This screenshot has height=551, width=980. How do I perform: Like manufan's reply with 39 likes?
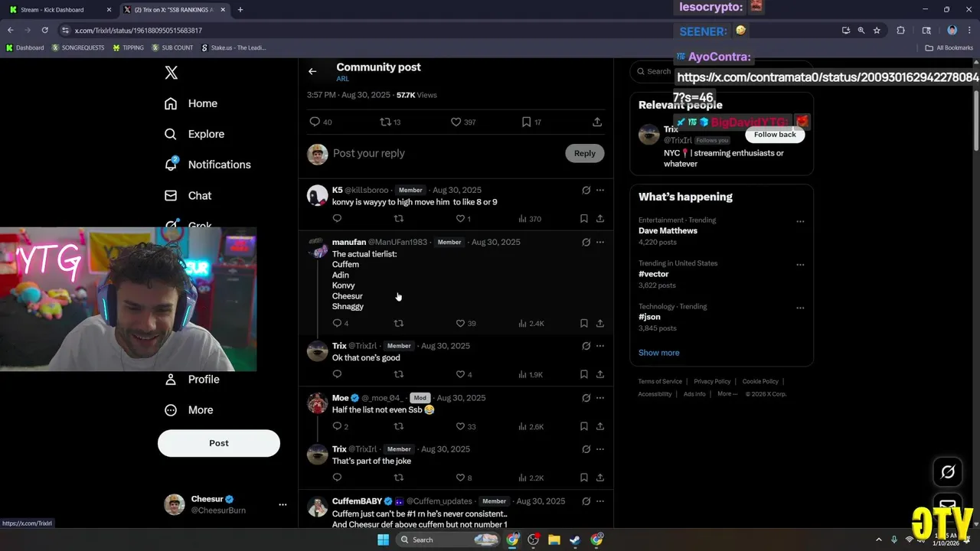[465, 324]
